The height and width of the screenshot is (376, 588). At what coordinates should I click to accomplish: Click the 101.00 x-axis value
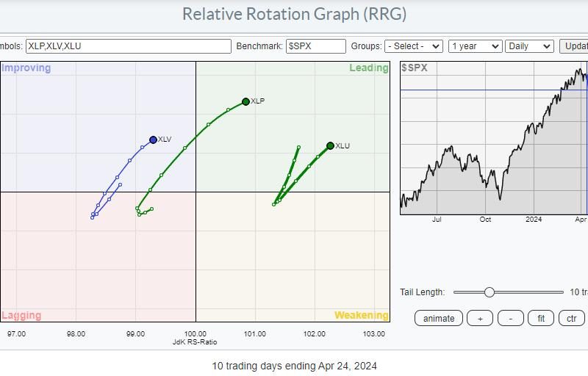255,333
